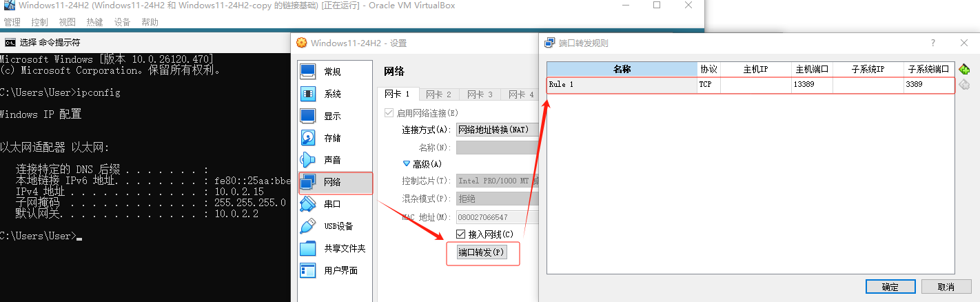Click guest port cell 3389

coord(929,85)
